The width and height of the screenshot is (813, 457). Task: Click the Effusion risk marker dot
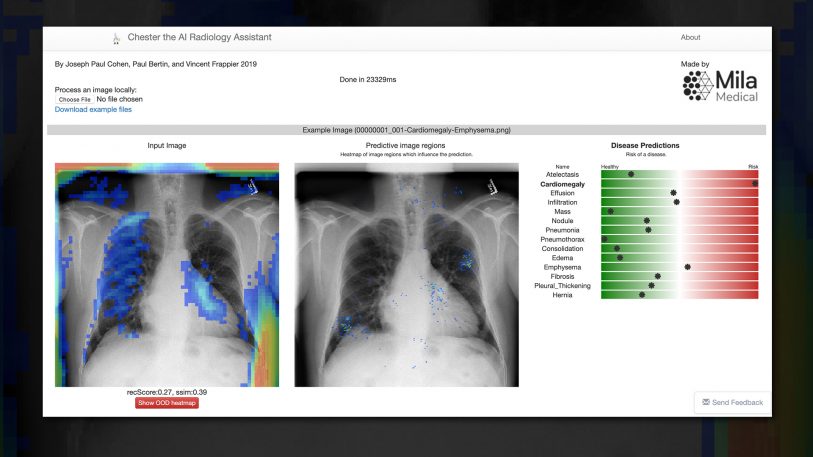coord(673,193)
